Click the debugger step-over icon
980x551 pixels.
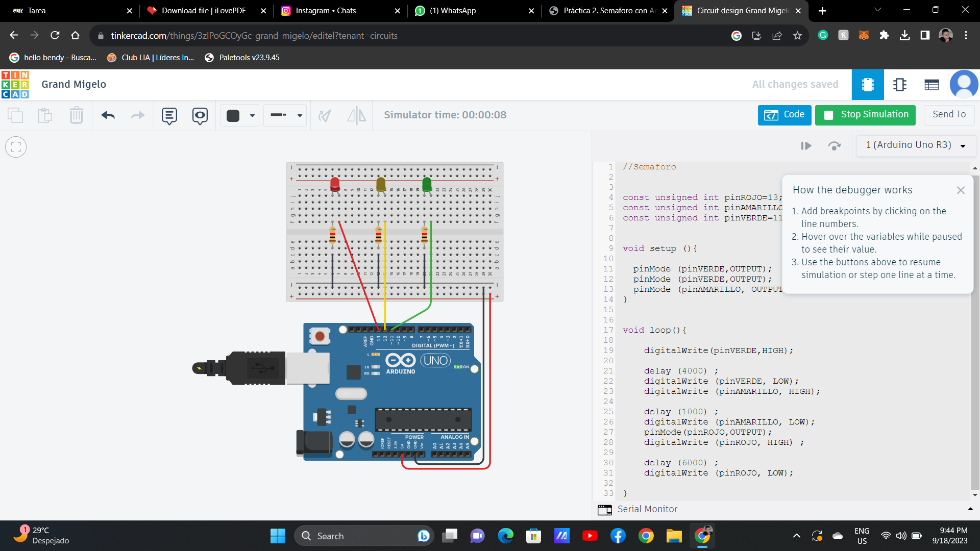834,146
